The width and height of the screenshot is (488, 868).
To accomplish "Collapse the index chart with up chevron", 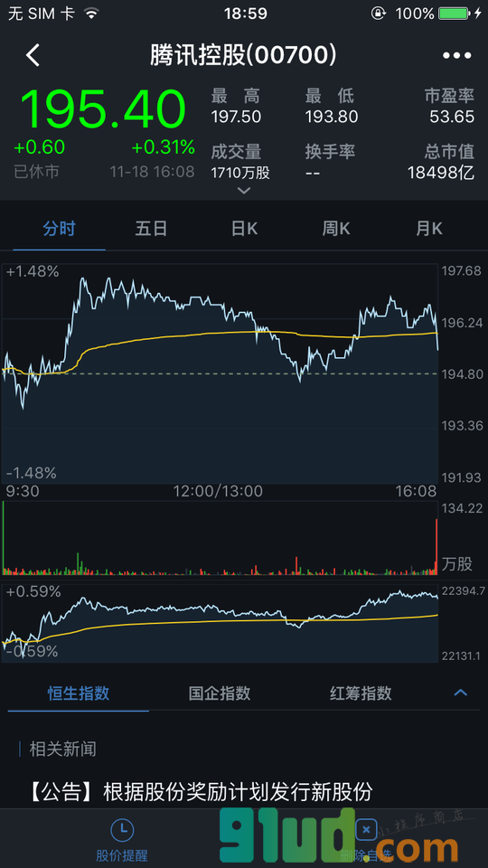I will tap(460, 693).
